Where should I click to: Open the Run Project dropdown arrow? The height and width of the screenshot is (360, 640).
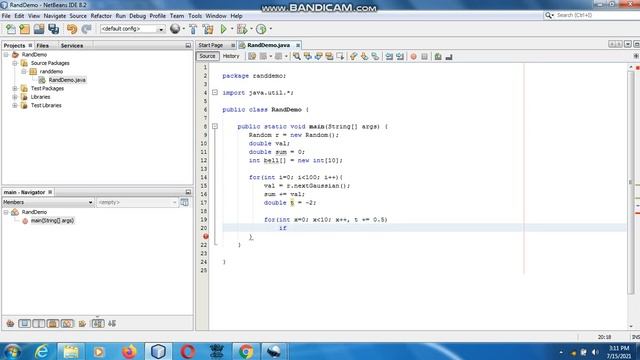pos(232,29)
